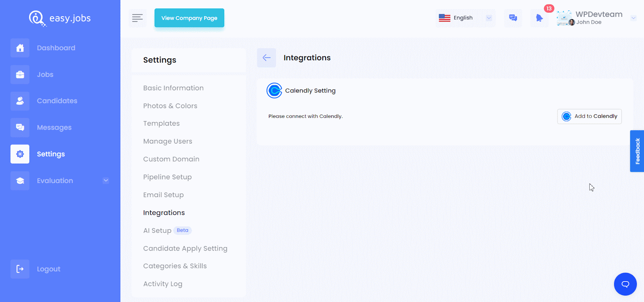Open Manage Users settings

pos(168,141)
